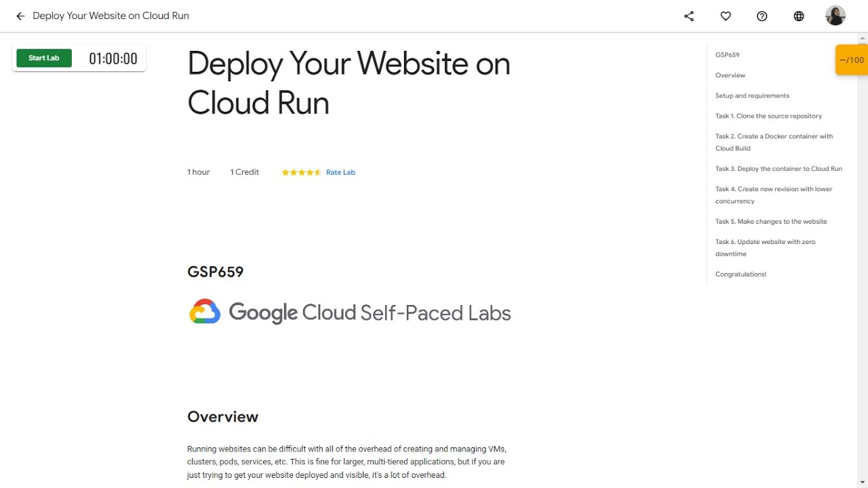Screen dimensions: 868x488
Task: Jump to Congratulations! section
Action: pyautogui.click(x=741, y=274)
